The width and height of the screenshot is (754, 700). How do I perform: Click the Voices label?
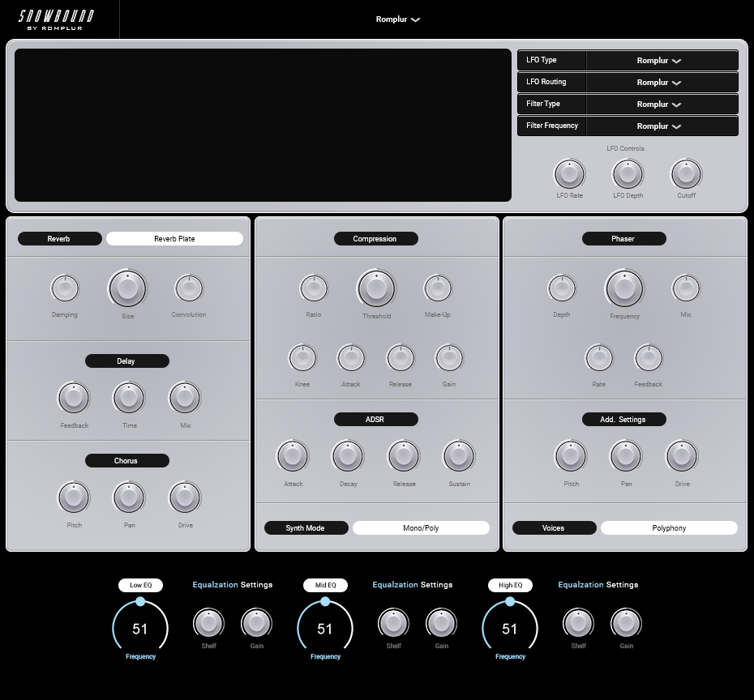[x=555, y=528]
